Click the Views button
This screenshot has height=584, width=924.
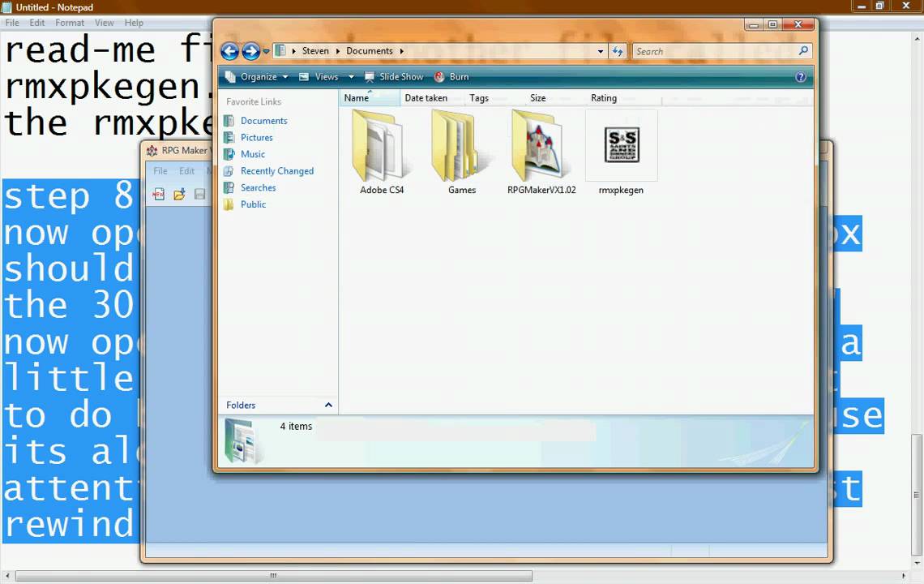[x=319, y=77]
